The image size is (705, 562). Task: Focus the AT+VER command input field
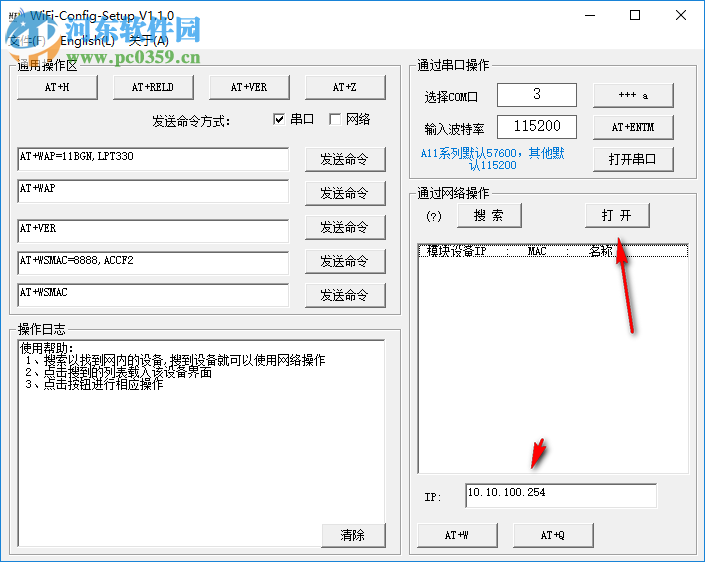click(153, 231)
